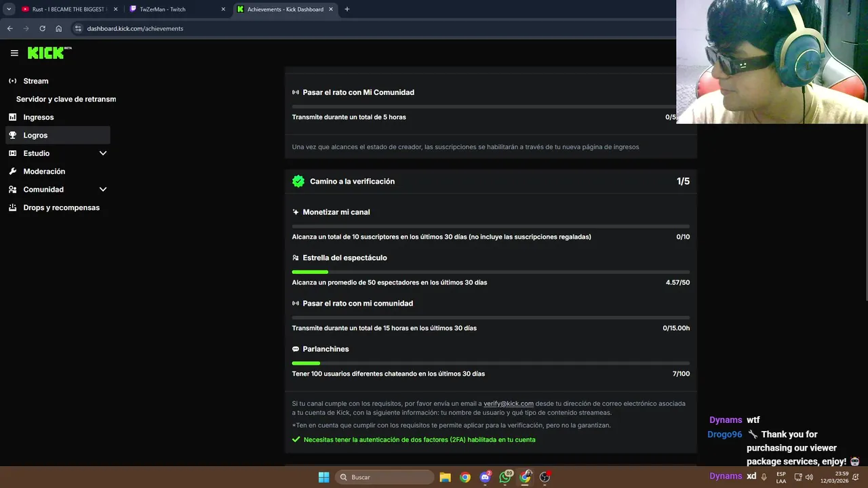Screen dimensions: 868x488
Task: Click the Drops y recompensas icon
Action: pos(12,207)
